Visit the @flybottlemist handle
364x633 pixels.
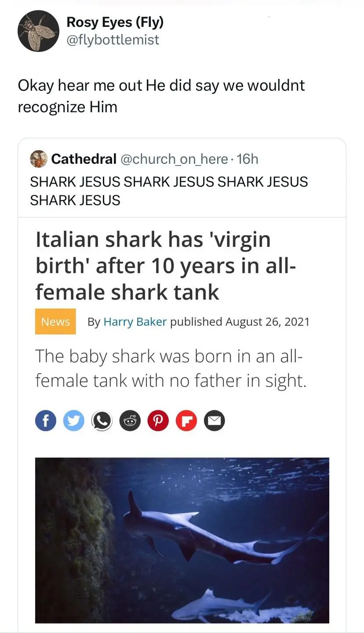pos(113,40)
